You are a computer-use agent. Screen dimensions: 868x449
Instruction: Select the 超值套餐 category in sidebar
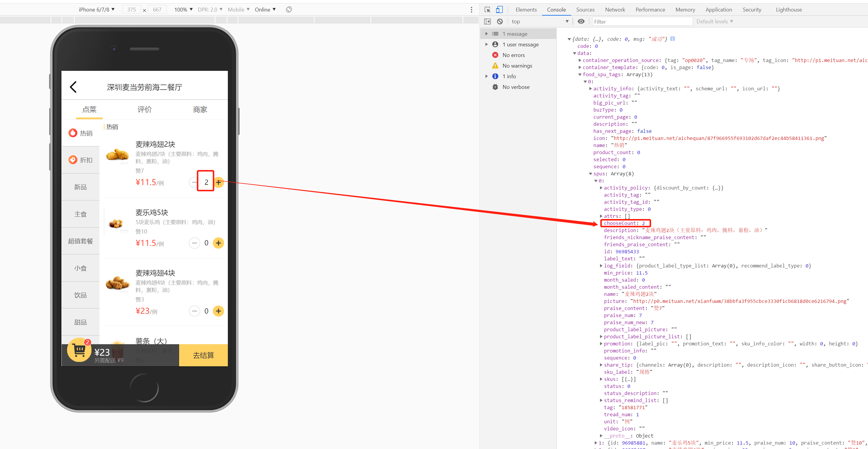click(81, 241)
